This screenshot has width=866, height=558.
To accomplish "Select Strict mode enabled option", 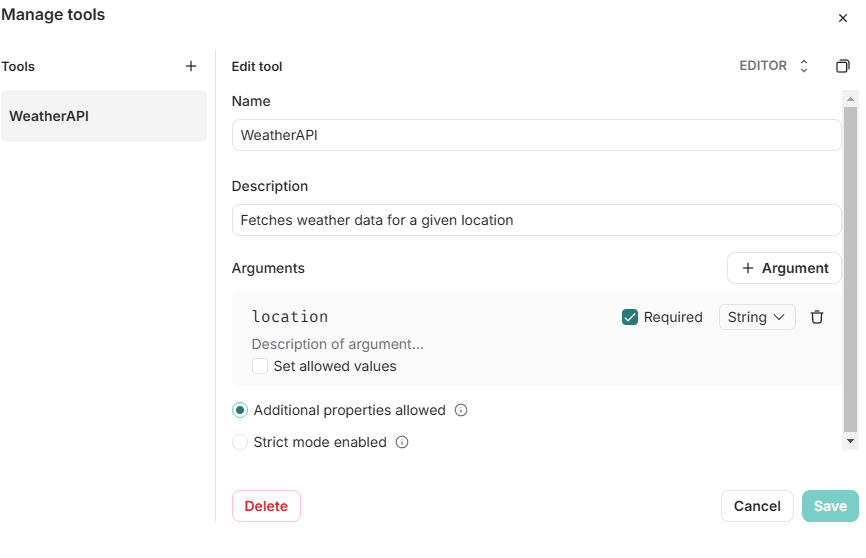I will (x=240, y=442).
